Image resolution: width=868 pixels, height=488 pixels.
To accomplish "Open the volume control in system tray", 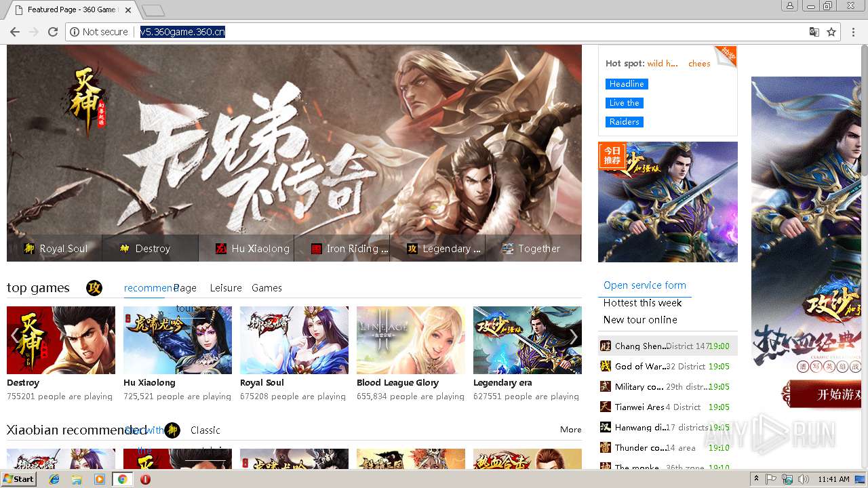I will [x=803, y=479].
